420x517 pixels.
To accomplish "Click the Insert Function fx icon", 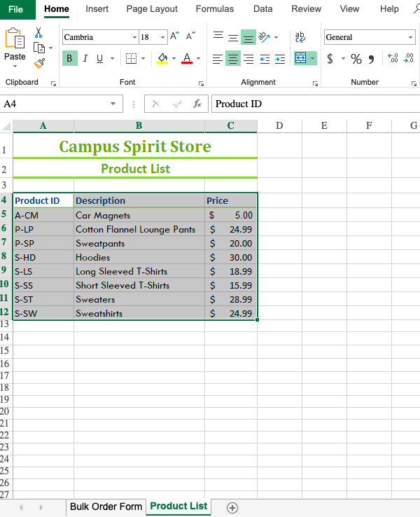I will pyautogui.click(x=197, y=104).
